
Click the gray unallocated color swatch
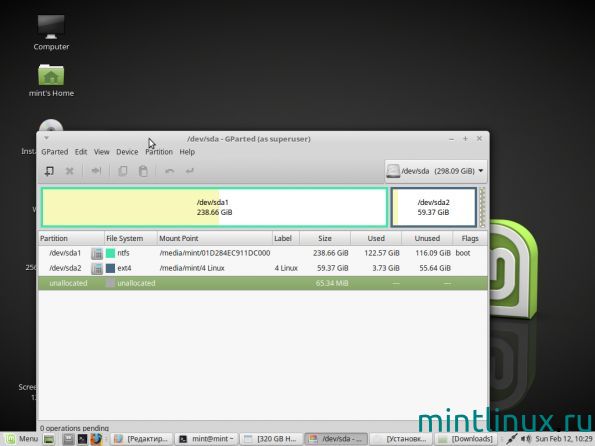point(110,283)
